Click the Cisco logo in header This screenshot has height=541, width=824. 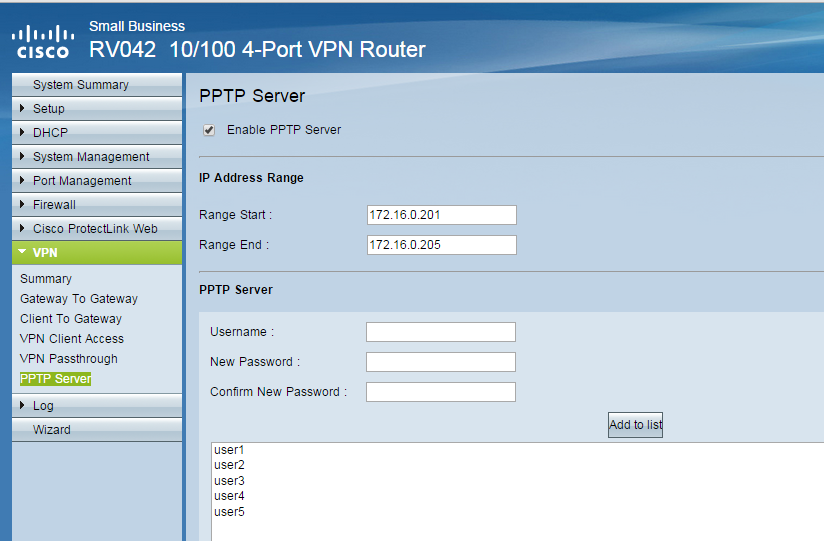[x=41, y=41]
